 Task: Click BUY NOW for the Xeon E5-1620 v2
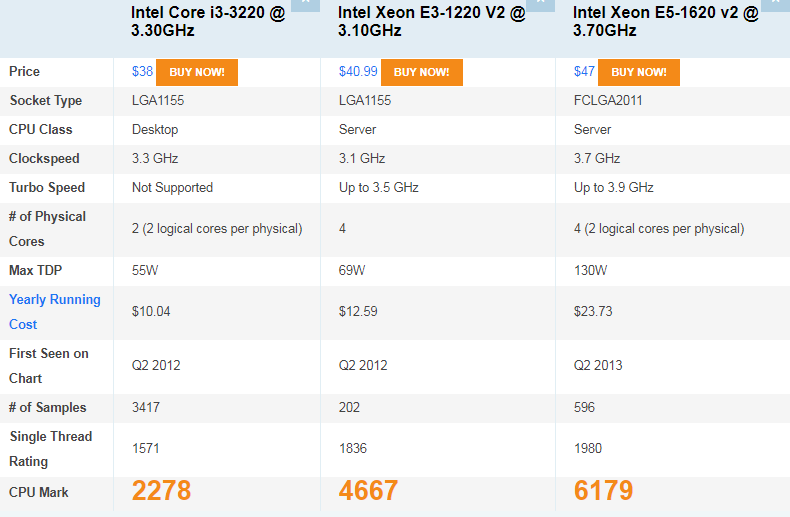coord(638,72)
